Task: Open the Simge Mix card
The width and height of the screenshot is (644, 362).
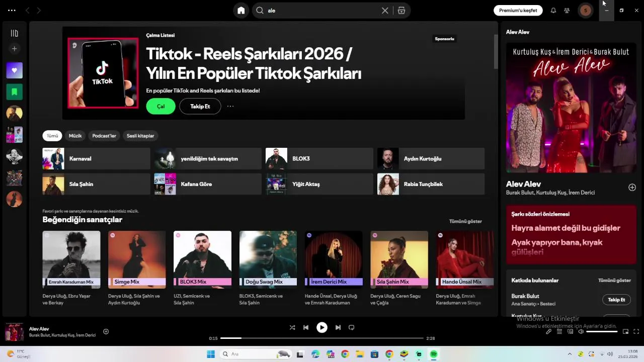Action: (137, 268)
